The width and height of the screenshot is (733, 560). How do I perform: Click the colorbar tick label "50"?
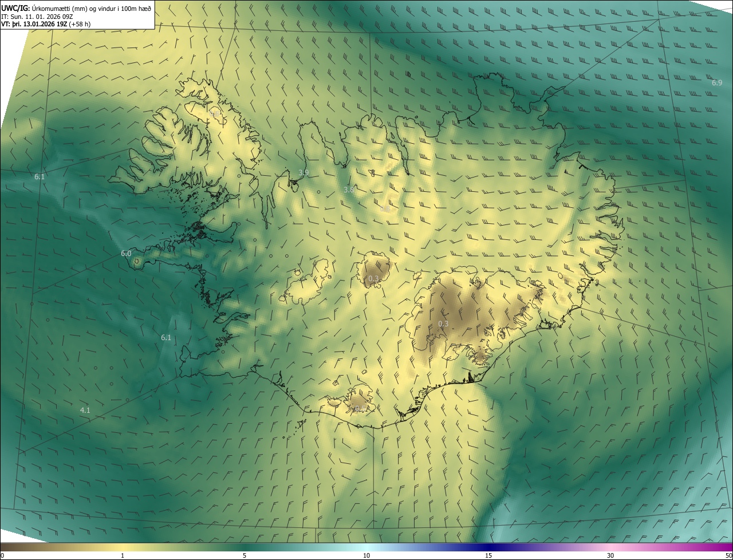pyautogui.click(x=728, y=555)
